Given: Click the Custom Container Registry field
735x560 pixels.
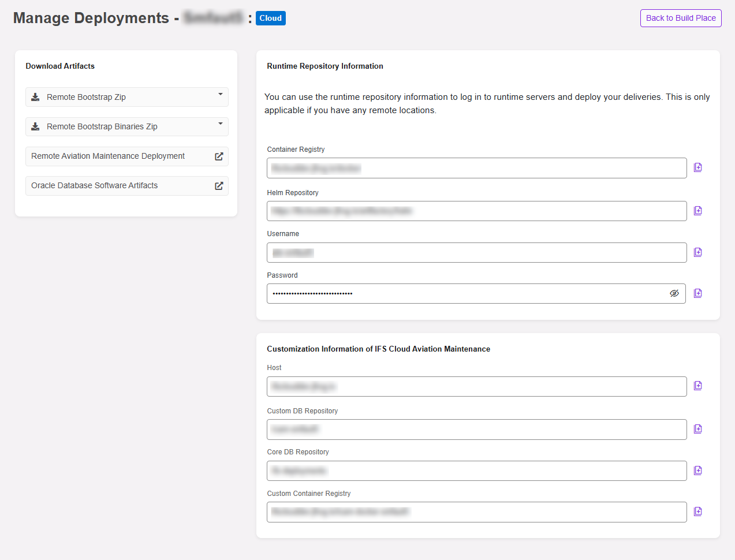Looking at the screenshot, I should click(477, 512).
